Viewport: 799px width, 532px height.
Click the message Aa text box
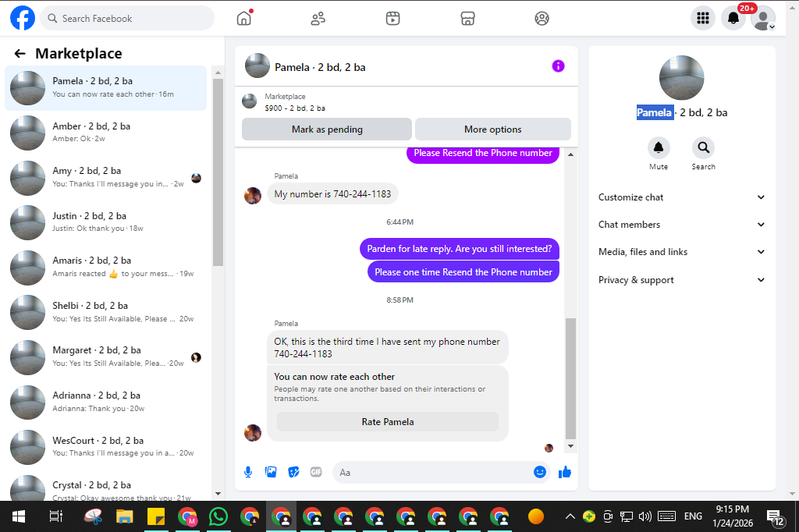point(433,473)
